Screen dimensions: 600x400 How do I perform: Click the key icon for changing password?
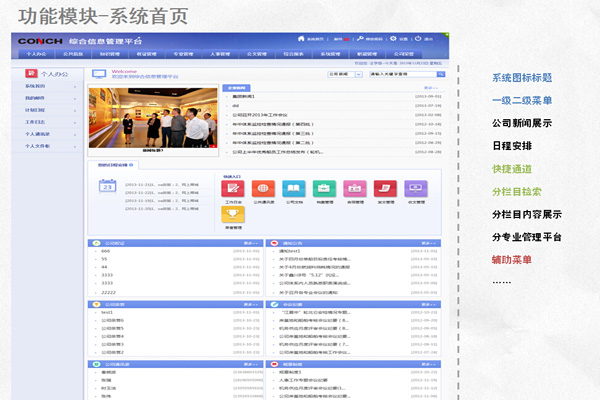[x=360, y=39]
